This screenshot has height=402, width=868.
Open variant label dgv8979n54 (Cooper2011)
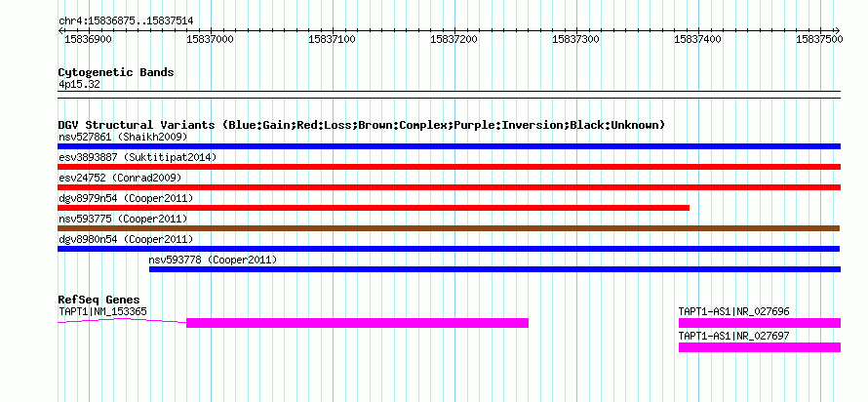(x=126, y=198)
